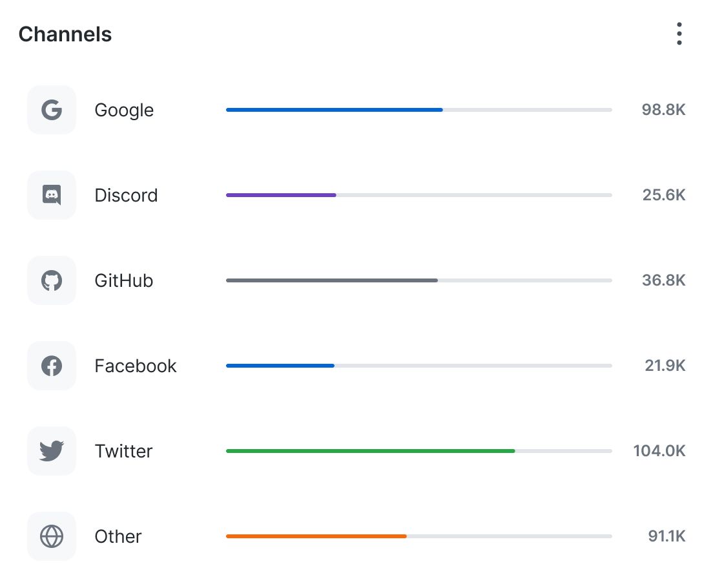Click the Other globe icon

(x=52, y=536)
